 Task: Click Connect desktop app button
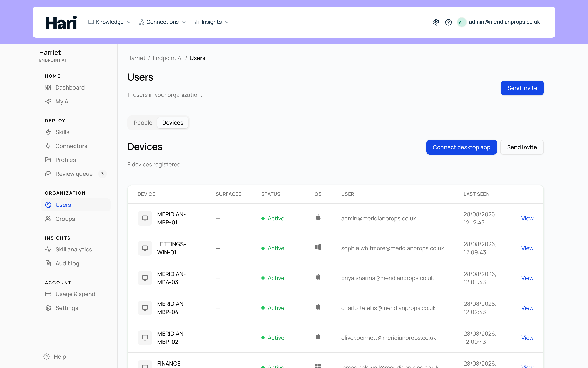click(x=461, y=147)
